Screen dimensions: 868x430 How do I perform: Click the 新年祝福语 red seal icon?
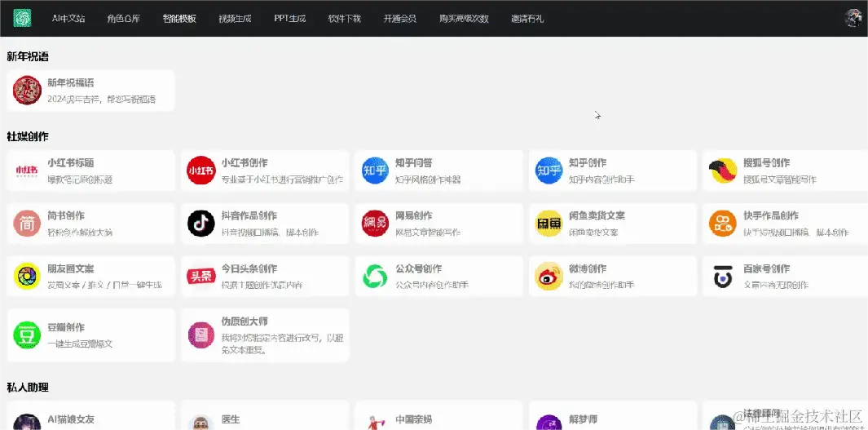pos(27,91)
